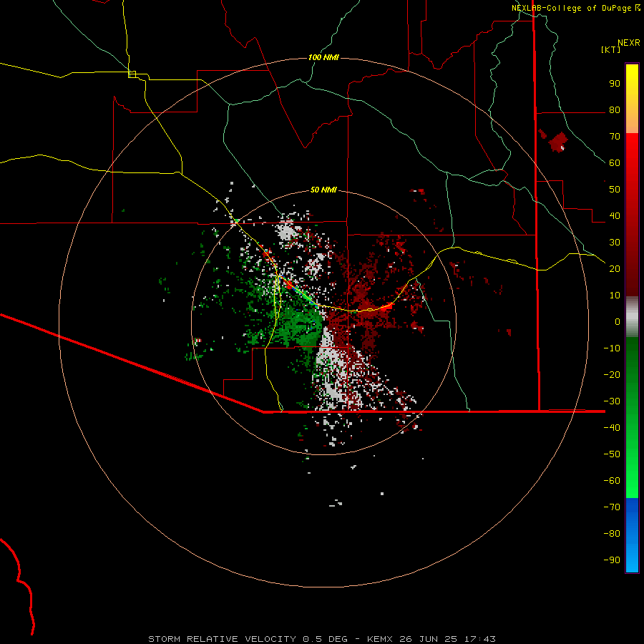The image size is (644, 644).
Task: Click the -80 value on velocity scale
Action: [612, 534]
